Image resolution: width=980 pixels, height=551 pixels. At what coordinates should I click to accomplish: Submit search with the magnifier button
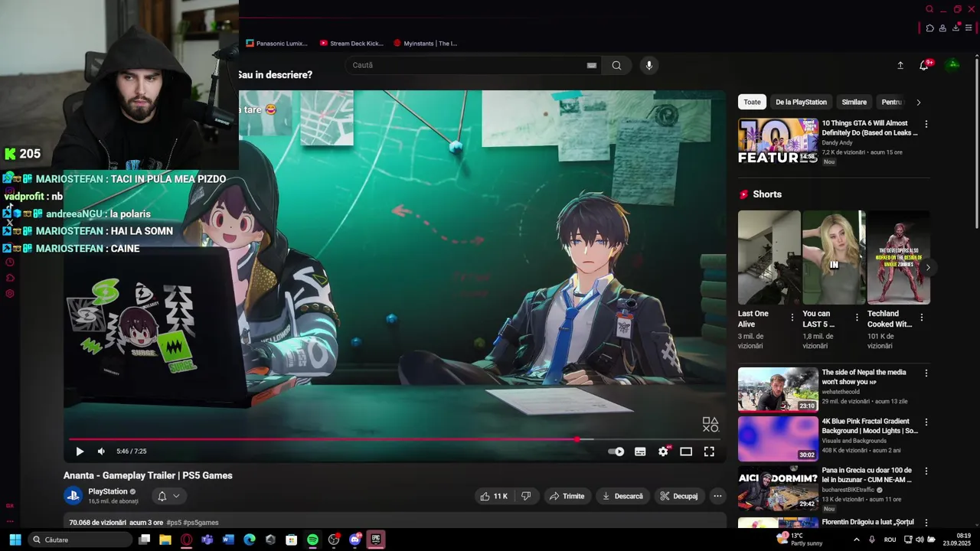616,65
